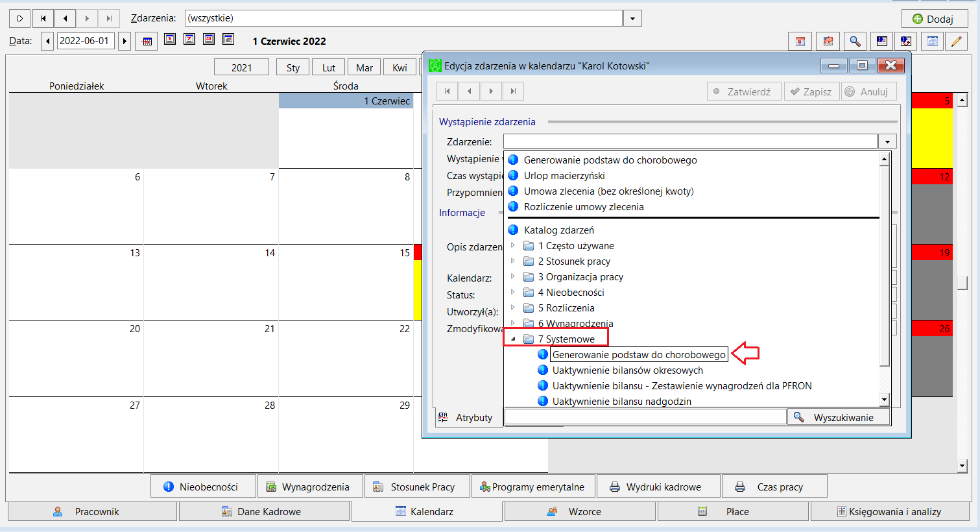Go to first event in edit dialog
The image size is (980, 532).
[447, 91]
